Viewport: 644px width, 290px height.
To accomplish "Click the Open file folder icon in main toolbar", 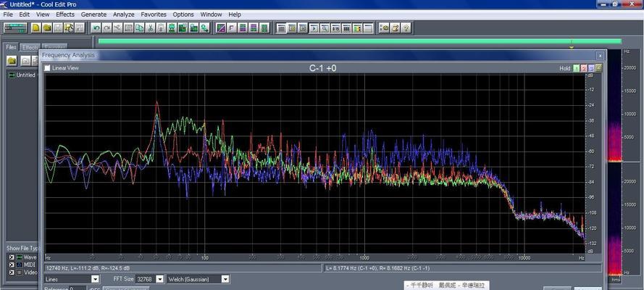I will [x=47, y=28].
